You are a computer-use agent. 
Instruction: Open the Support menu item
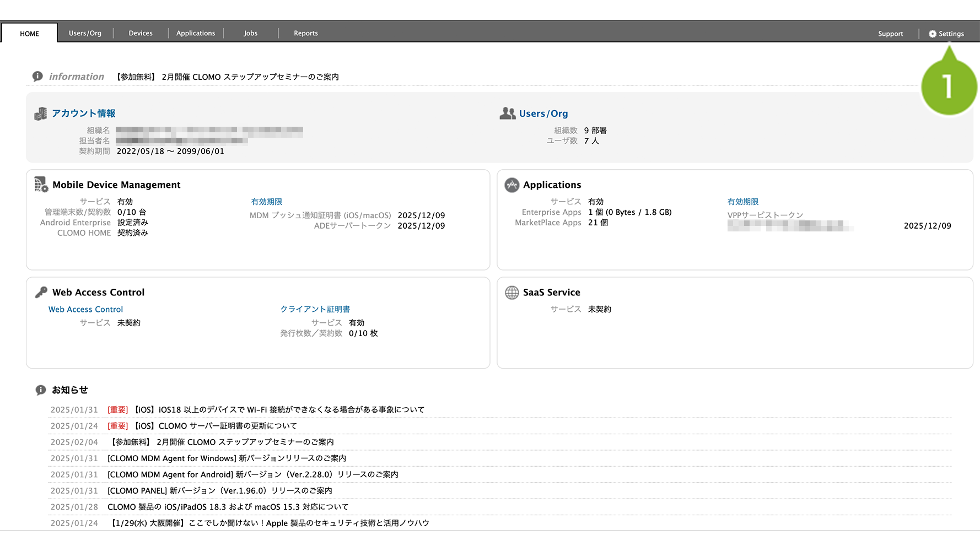pos(890,34)
